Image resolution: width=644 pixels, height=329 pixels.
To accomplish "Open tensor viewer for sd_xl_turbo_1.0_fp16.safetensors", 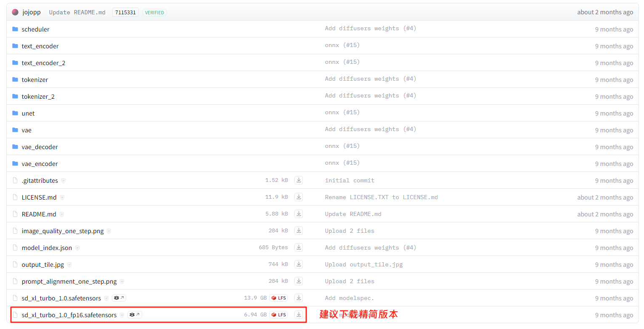I will pos(135,315).
